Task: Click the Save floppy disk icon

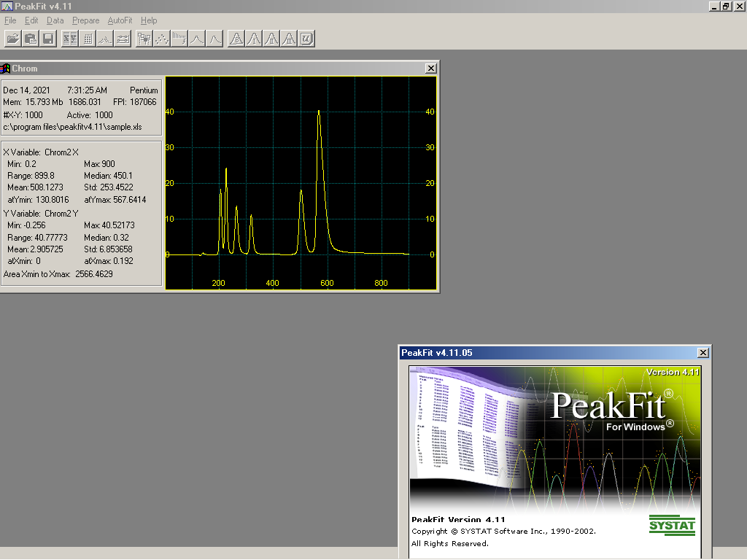Action: pyautogui.click(x=48, y=39)
